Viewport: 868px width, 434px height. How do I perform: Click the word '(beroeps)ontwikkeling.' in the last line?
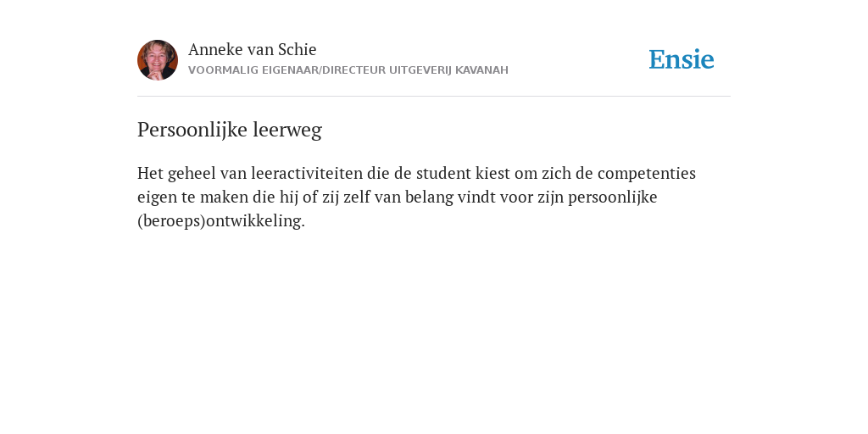(221, 221)
